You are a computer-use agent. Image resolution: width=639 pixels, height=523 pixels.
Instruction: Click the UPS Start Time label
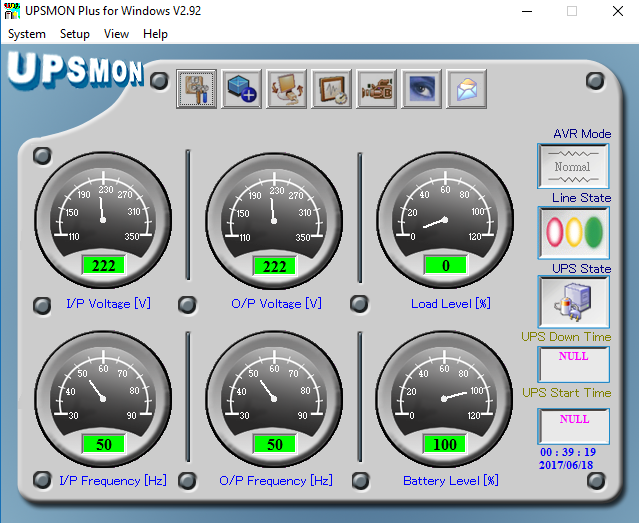(566, 393)
